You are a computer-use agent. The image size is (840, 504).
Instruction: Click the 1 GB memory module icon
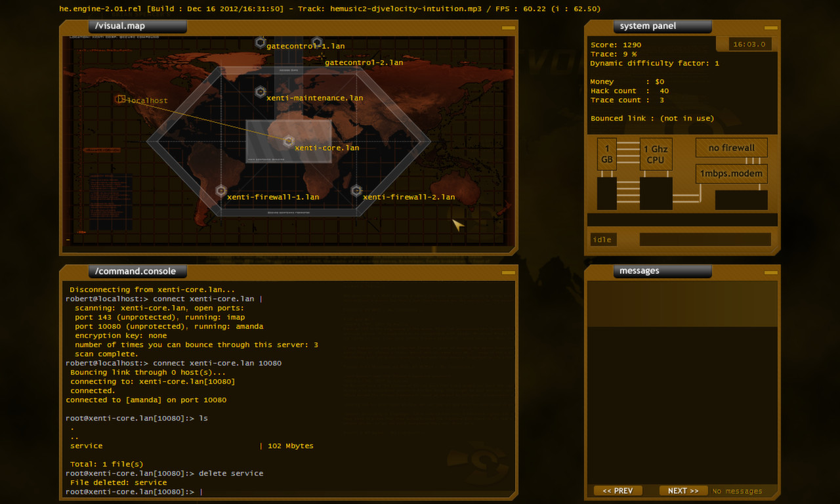606,154
